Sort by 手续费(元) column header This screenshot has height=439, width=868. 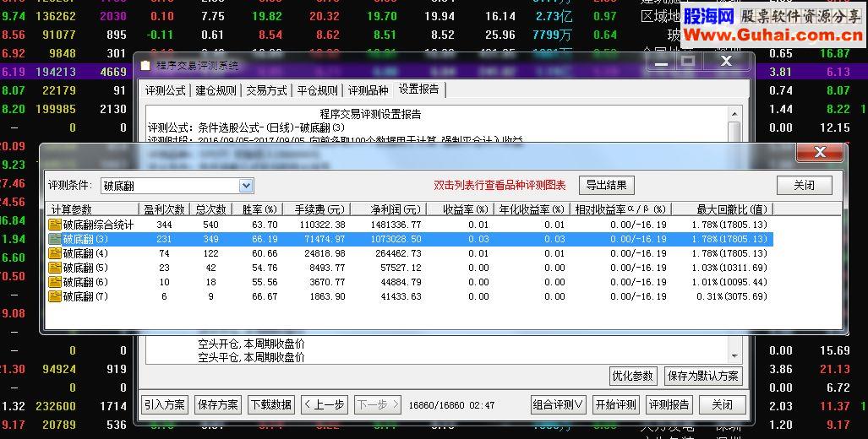click(x=316, y=209)
